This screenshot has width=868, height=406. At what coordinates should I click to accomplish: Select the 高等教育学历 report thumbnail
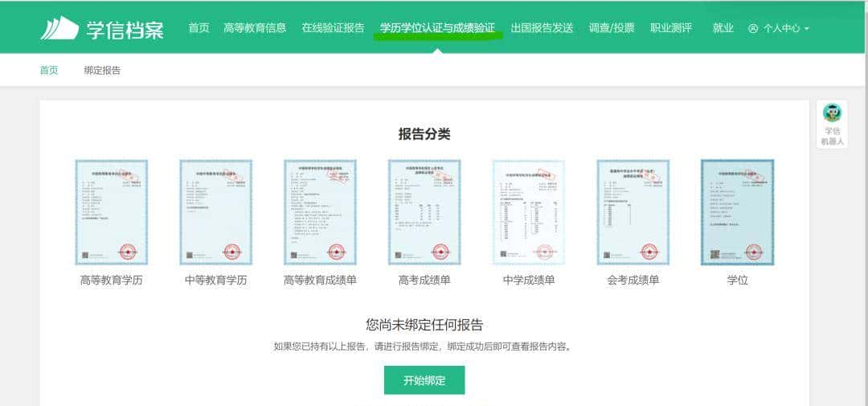coord(111,212)
